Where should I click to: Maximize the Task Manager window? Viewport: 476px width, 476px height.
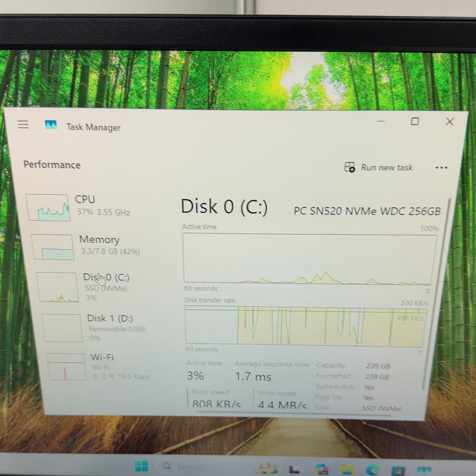(x=415, y=121)
